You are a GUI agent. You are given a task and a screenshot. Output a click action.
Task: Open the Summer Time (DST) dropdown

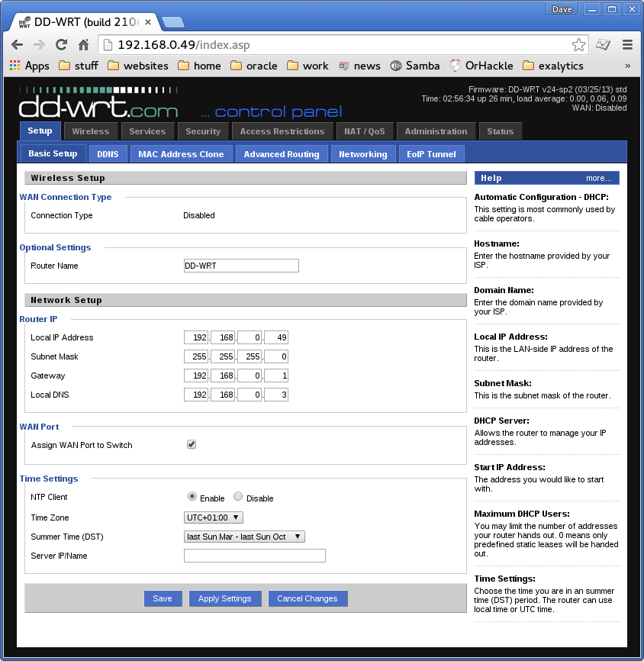coord(244,537)
